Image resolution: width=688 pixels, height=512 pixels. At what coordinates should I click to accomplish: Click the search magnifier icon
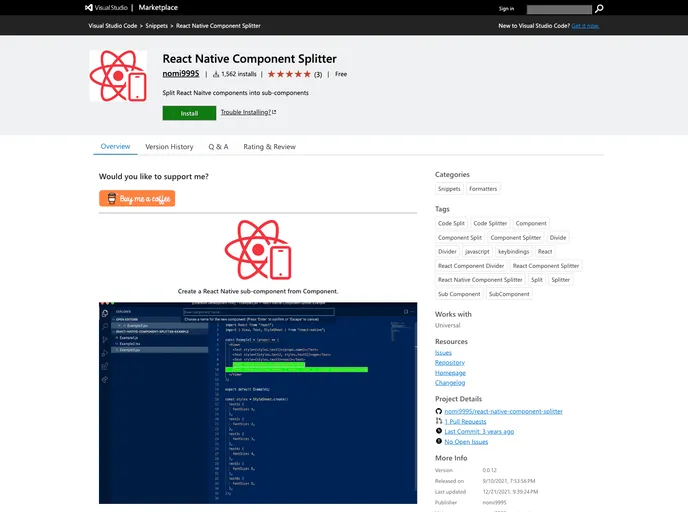point(599,8)
